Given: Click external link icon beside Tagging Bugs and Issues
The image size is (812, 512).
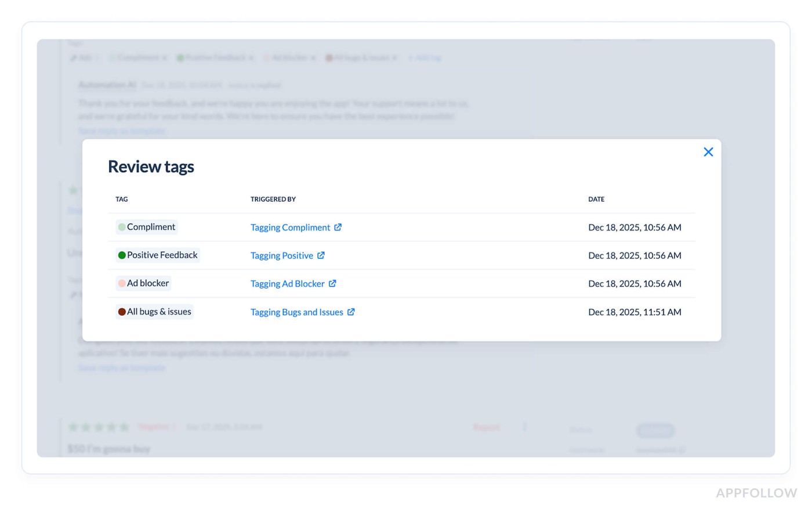Looking at the screenshot, I should (x=351, y=312).
